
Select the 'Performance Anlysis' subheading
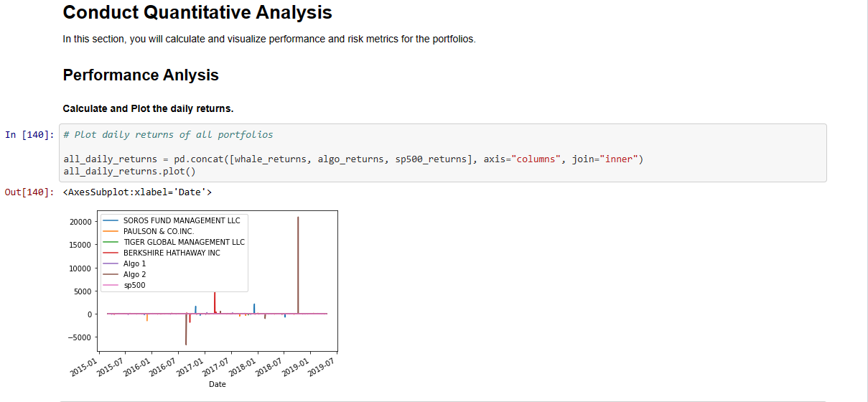tap(141, 75)
